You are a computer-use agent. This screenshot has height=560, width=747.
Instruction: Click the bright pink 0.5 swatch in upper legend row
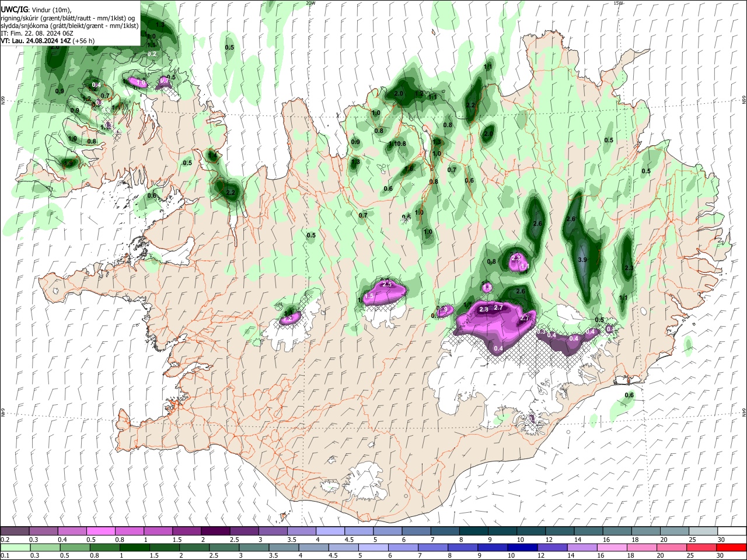pos(100,531)
